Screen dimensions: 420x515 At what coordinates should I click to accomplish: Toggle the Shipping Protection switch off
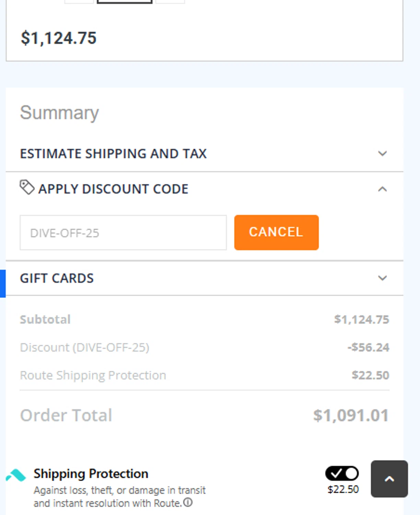click(342, 473)
